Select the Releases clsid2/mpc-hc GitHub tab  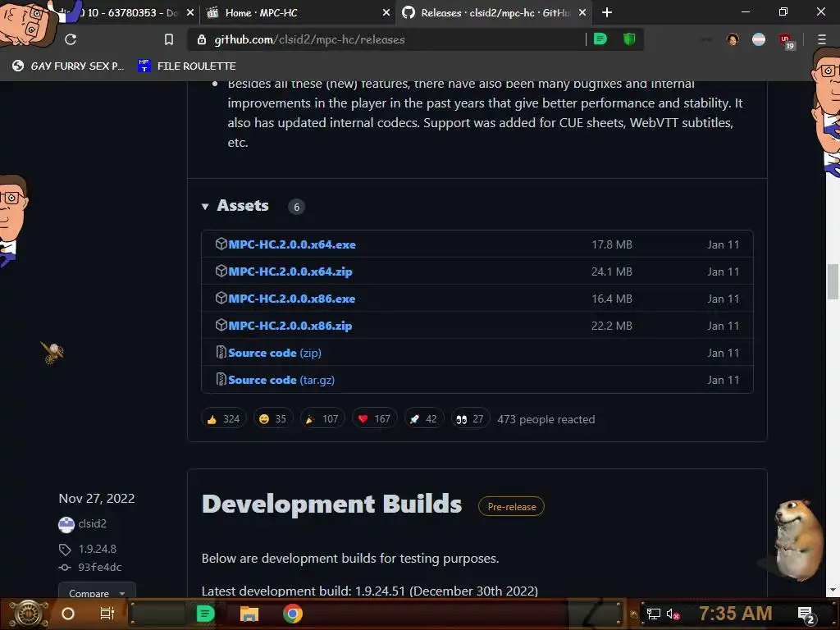coord(494,12)
